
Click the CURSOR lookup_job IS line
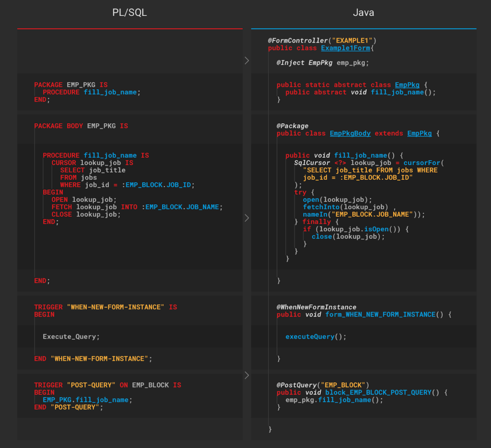tap(92, 163)
